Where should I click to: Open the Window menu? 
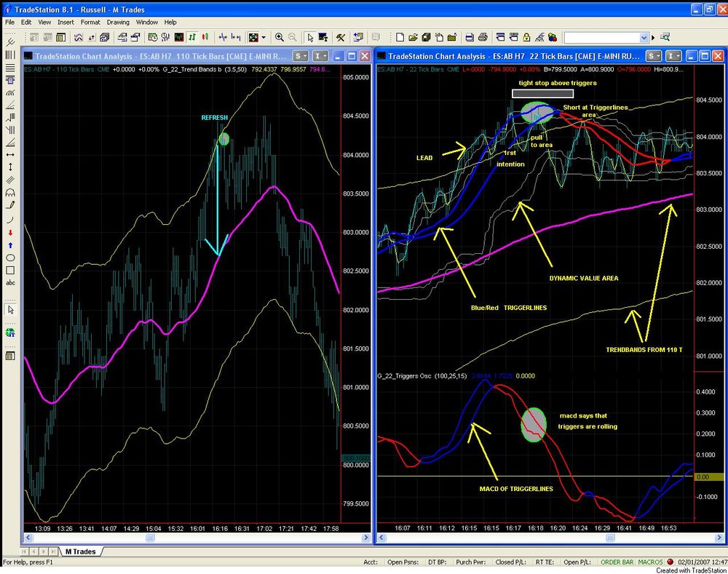pos(147,22)
